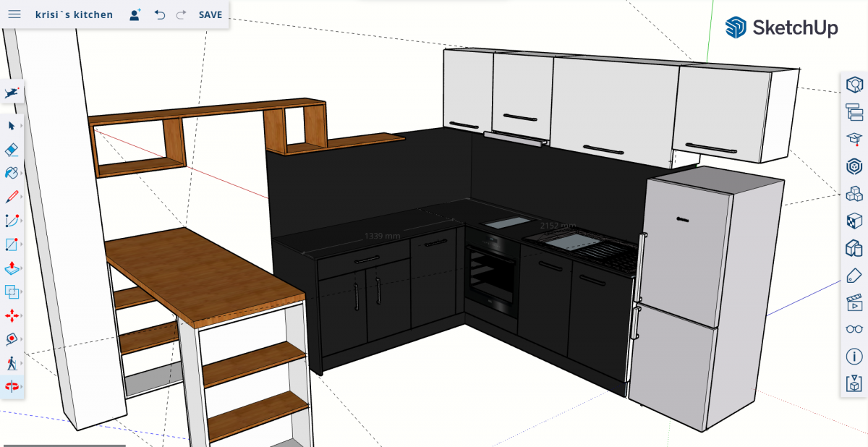Screen dimensions: 868x447
Task: Select the Line pencil tool
Action: 12,197
